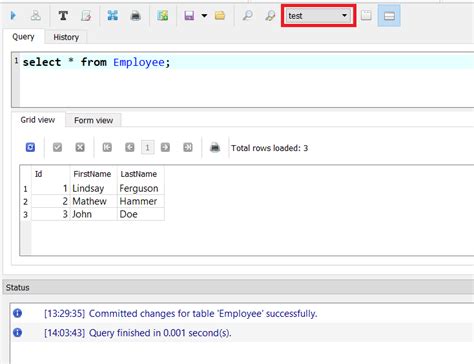Print grid results with printer icon
The width and height of the screenshot is (474, 364).
coord(215,147)
